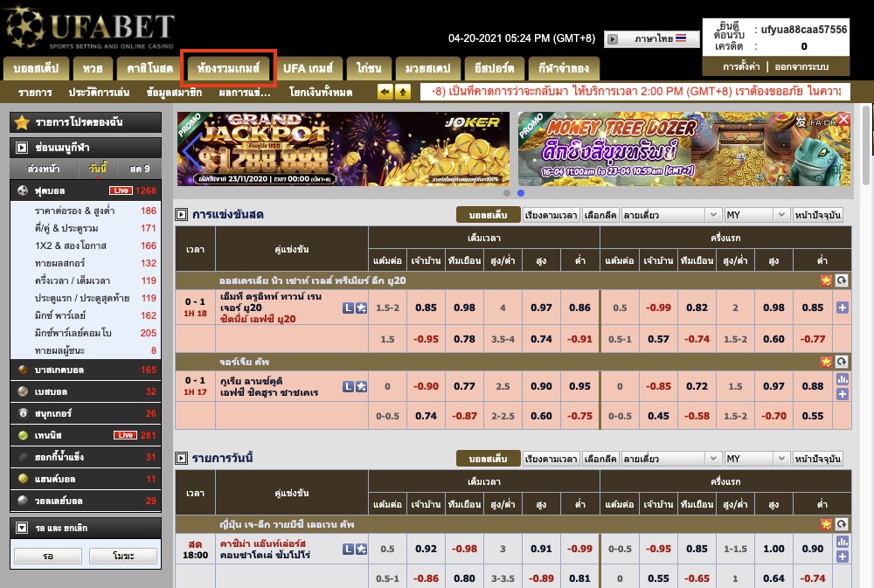Select the สด 9 sidebar tab
The width and height of the screenshot is (874, 588).
[139, 169]
